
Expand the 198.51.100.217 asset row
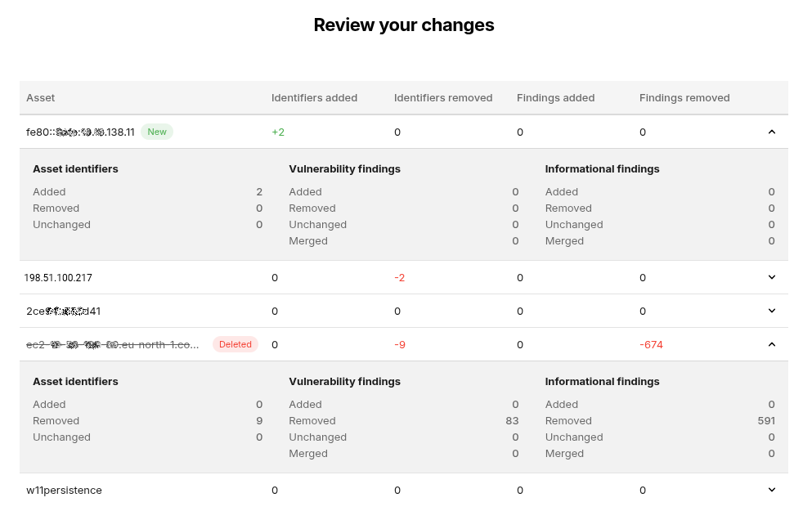pos(771,277)
